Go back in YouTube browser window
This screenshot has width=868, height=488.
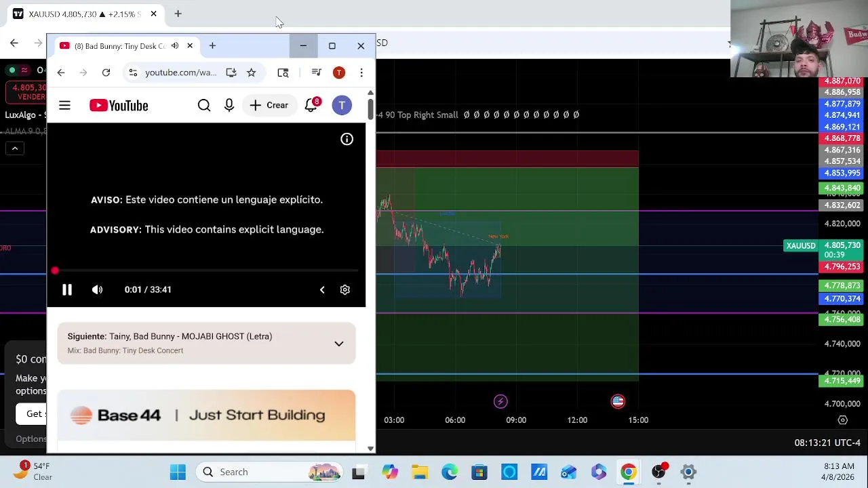(61, 73)
